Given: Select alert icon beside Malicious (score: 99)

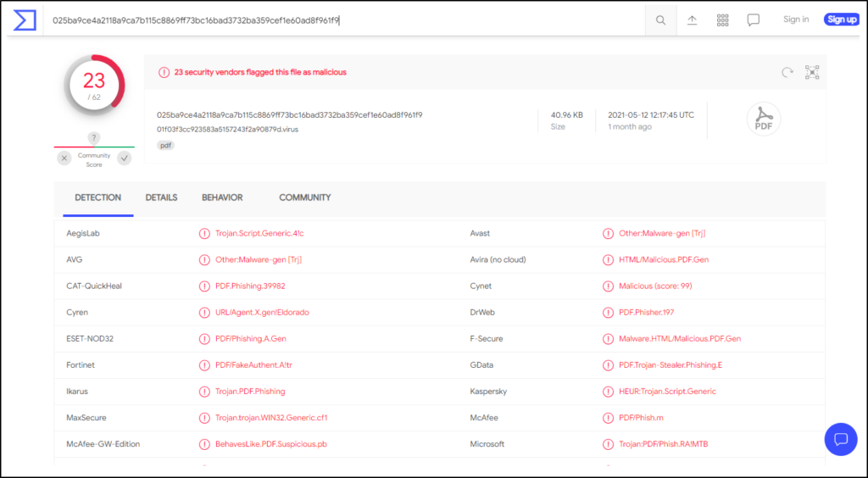Looking at the screenshot, I should point(608,286).
